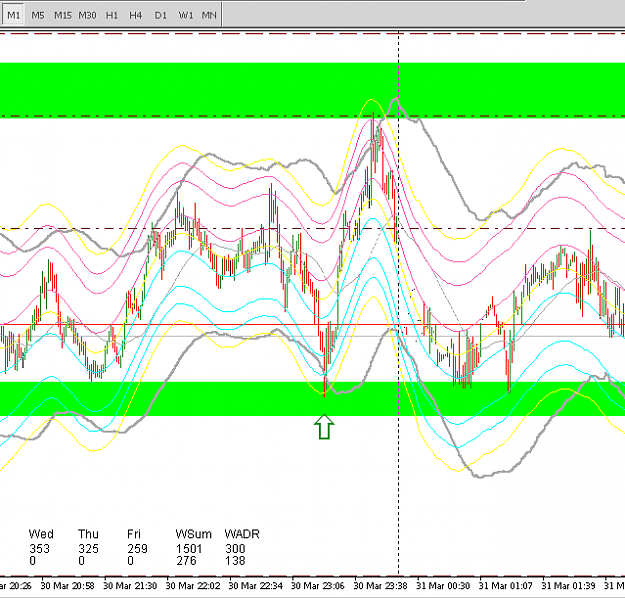Image resolution: width=625 pixels, height=599 pixels.
Task: Click time label 30 Mar 23:06
Action: (x=318, y=586)
